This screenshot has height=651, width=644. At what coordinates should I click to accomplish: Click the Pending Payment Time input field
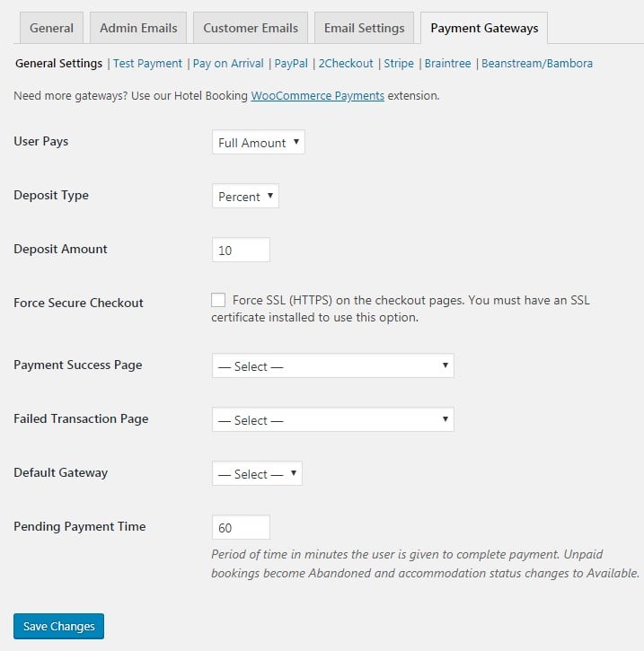pos(241,527)
